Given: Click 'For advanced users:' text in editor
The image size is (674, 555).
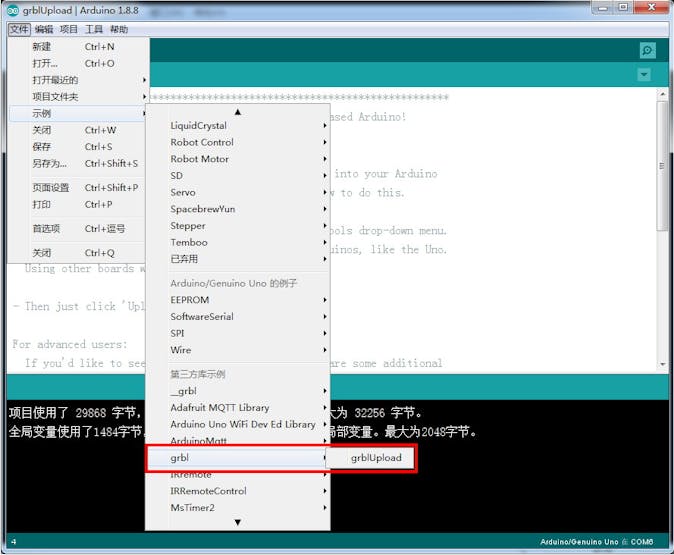Looking at the screenshot, I should (x=70, y=344).
